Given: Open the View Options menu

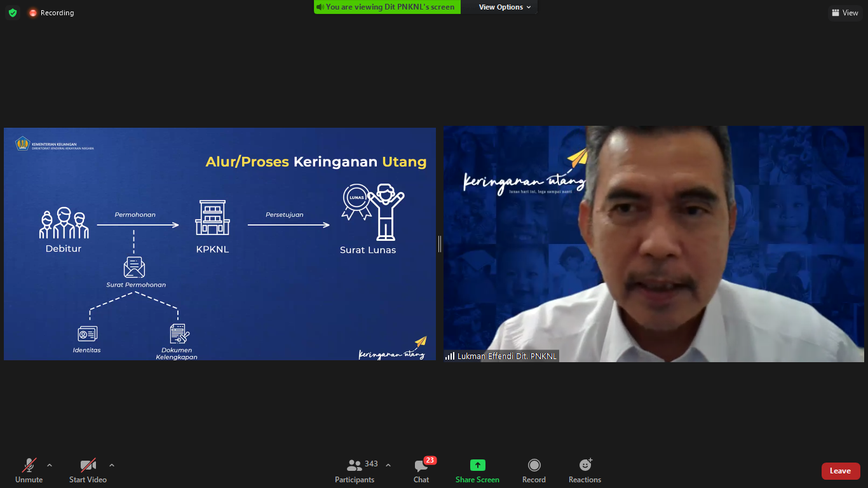Looking at the screenshot, I should click(505, 7).
